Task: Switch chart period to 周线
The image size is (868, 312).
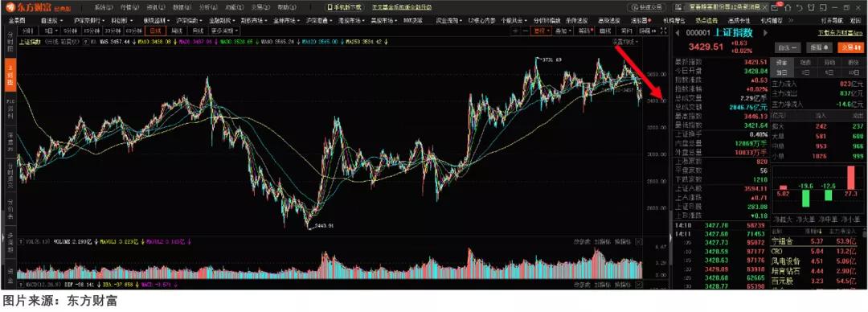Action: point(177,31)
